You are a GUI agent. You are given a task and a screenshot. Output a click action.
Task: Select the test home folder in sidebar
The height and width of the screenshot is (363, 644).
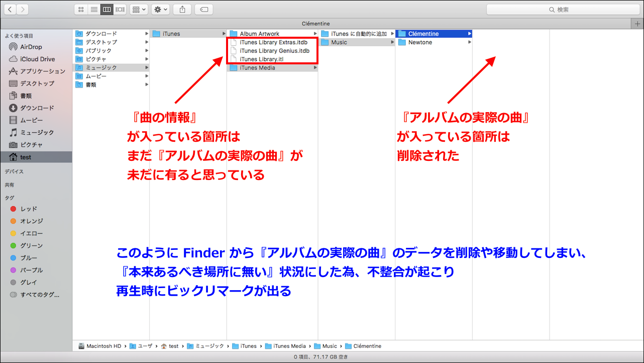[36, 157]
